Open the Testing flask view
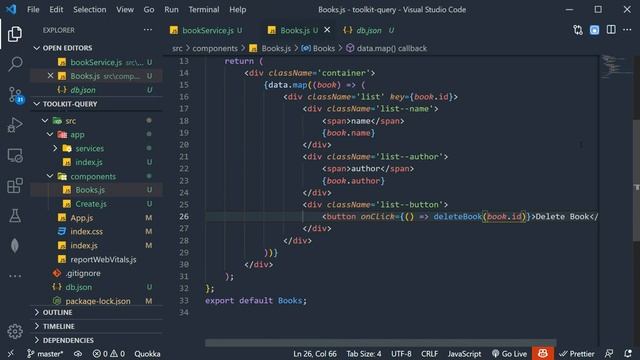 (x=15, y=216)
